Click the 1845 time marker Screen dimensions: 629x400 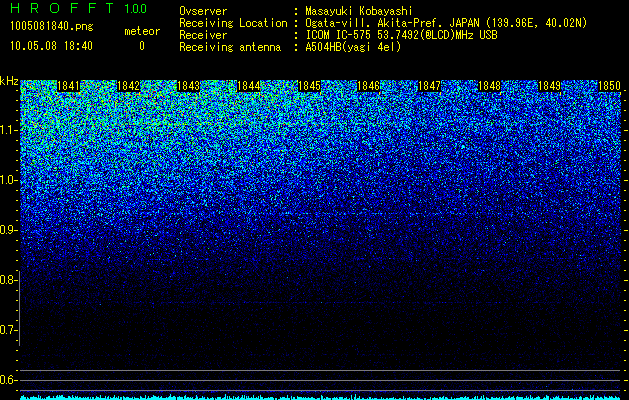(309, 86)
